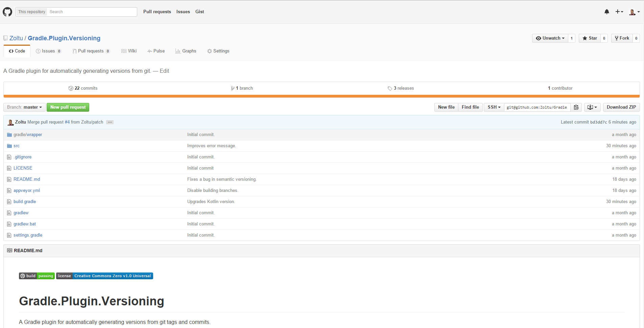Open latest commit bd3dd7c
Viewport: 644px width, 328px height.
coord(598,122)
